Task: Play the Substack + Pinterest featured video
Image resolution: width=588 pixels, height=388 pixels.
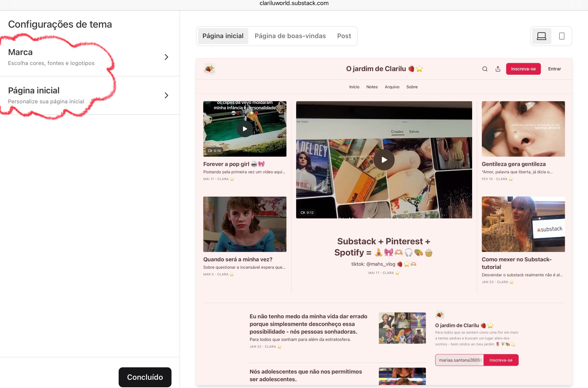Action: [x=384, y=160]
